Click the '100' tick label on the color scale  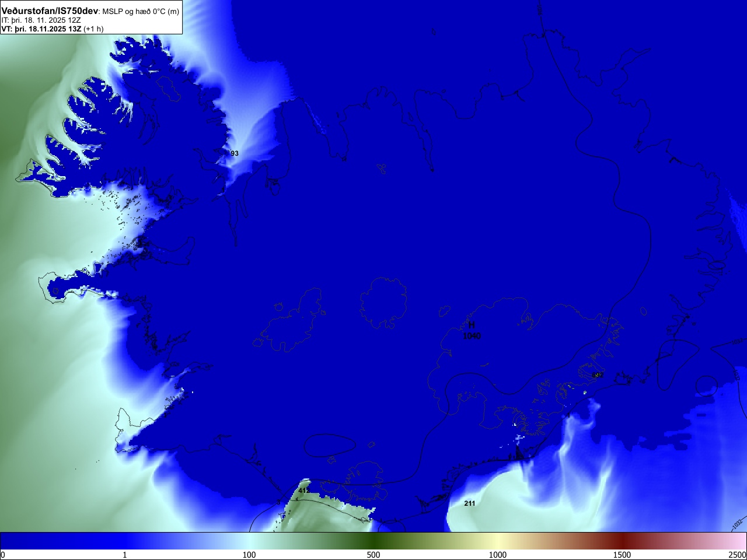click(x=249, y=555)
